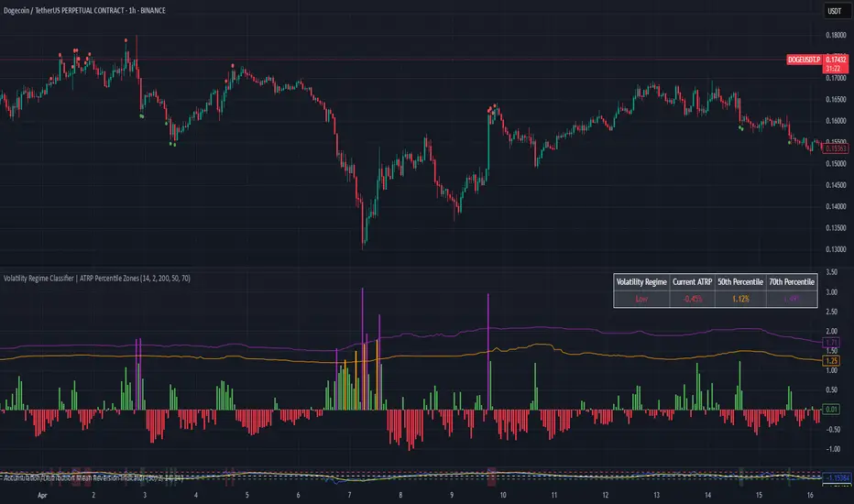Click the -0.45% Current ATRP value
854x504 pixels.
tap(692, 299)
